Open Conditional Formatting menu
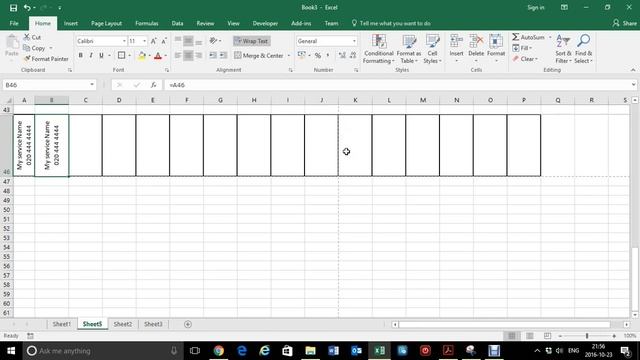 [x=379, y=49]
